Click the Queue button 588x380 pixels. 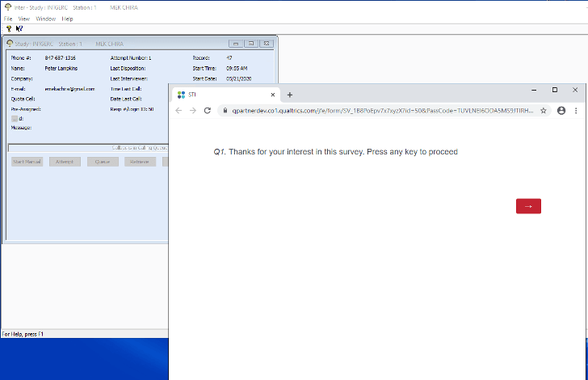103,162
